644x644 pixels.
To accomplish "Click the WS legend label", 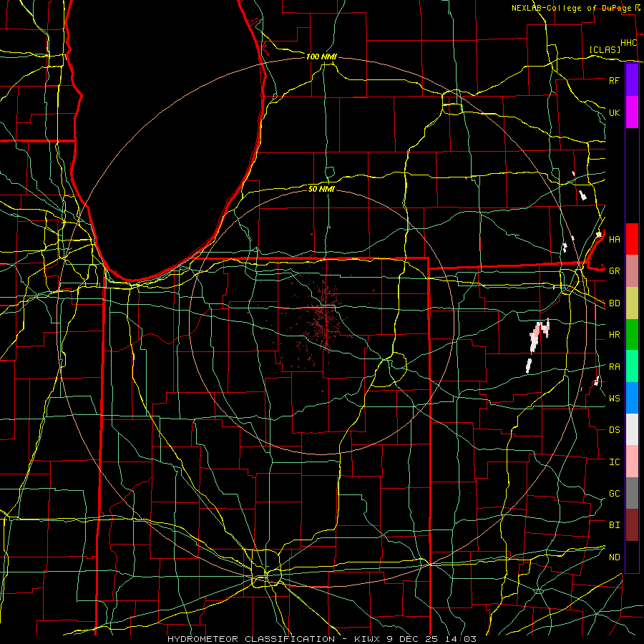I will pos(614,399).
